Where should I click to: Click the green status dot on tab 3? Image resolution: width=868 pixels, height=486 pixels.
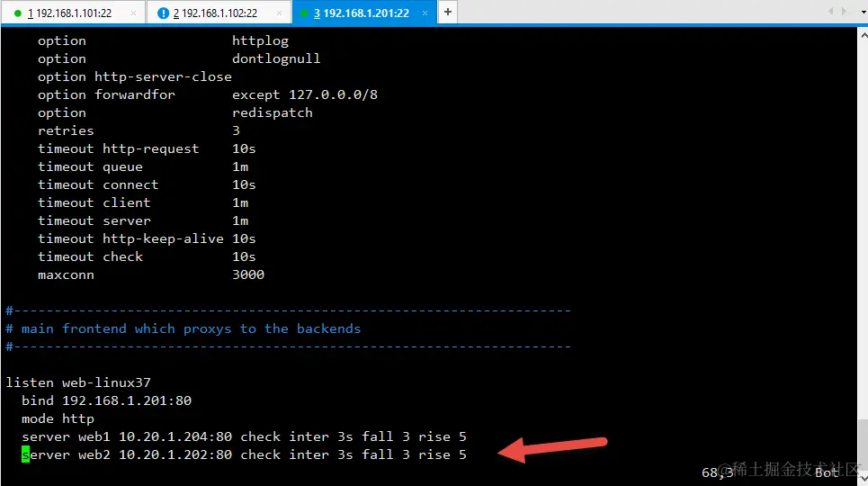[304, 13]
